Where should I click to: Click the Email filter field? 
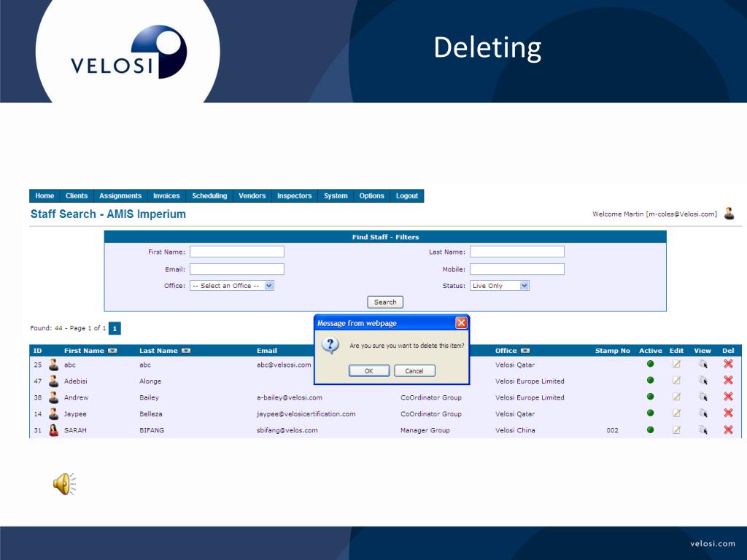point(237,269)
